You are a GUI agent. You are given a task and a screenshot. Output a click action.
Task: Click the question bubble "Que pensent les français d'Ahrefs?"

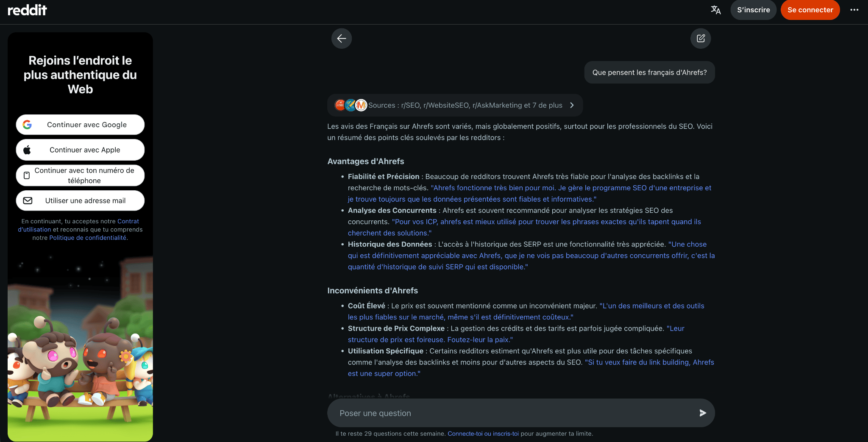click(649, 72)
